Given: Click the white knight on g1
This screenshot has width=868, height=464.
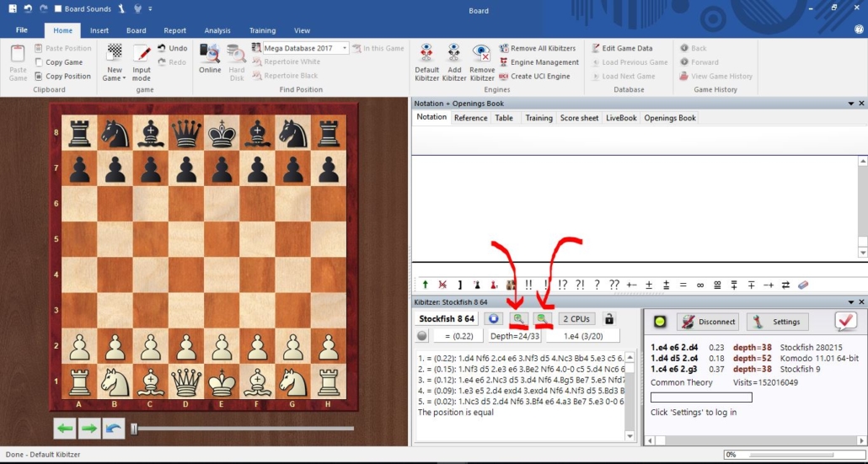Looking at the screenshot, I should point(292,382).
